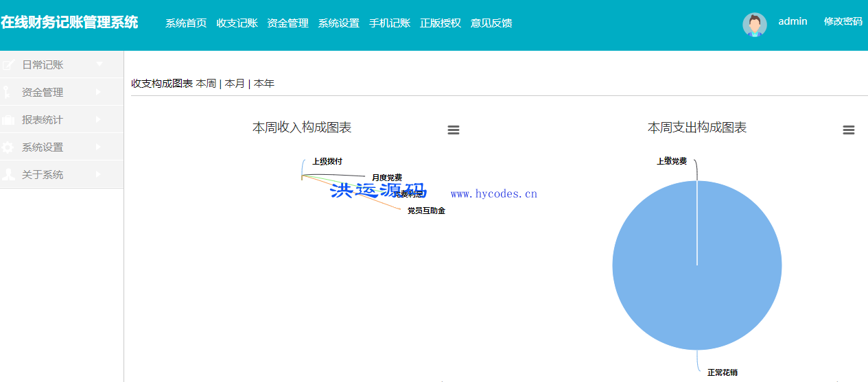Click the 上级拨付 chart label
This screenshot has height=382, width=868.
(327, 161)
